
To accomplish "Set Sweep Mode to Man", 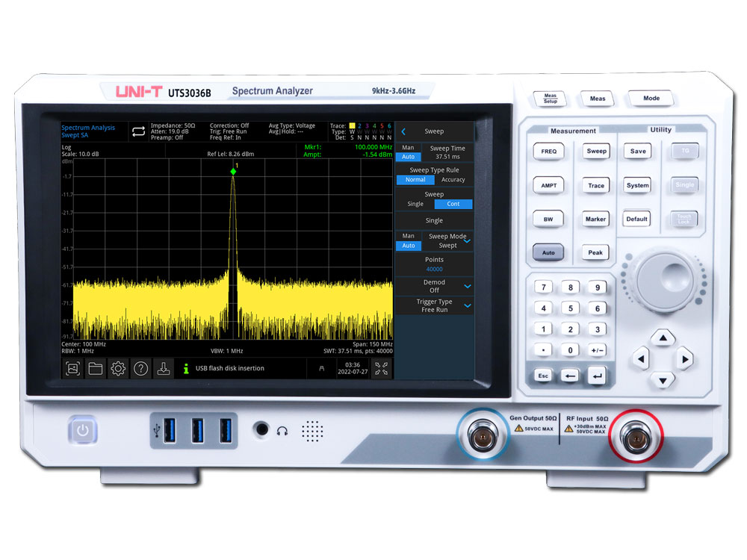I will (x=409, y=236).
